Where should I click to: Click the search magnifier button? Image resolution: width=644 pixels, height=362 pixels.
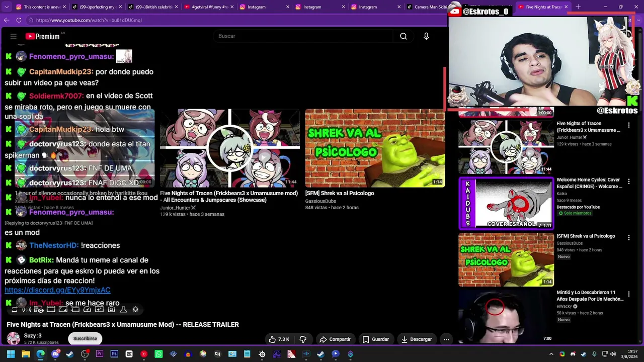404,36
